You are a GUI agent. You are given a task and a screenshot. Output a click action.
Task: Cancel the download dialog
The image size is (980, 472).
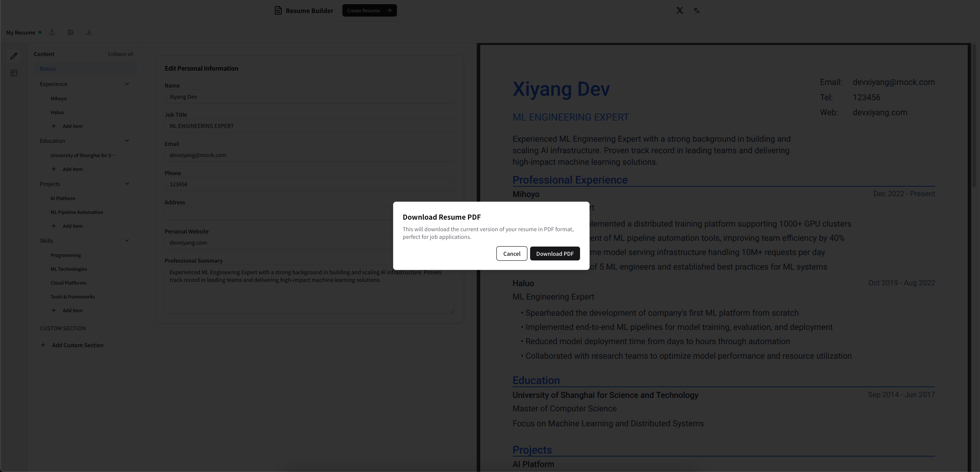coord(511,253)
